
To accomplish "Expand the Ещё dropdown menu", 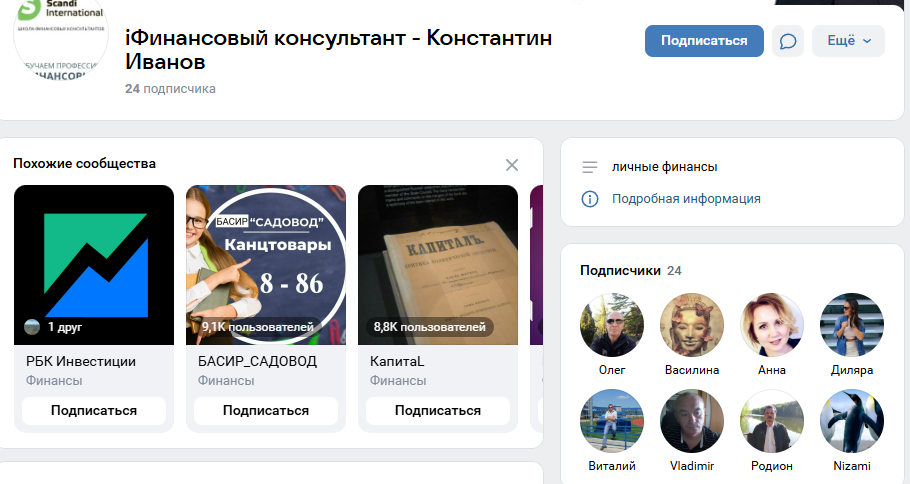I will (848, 41).
